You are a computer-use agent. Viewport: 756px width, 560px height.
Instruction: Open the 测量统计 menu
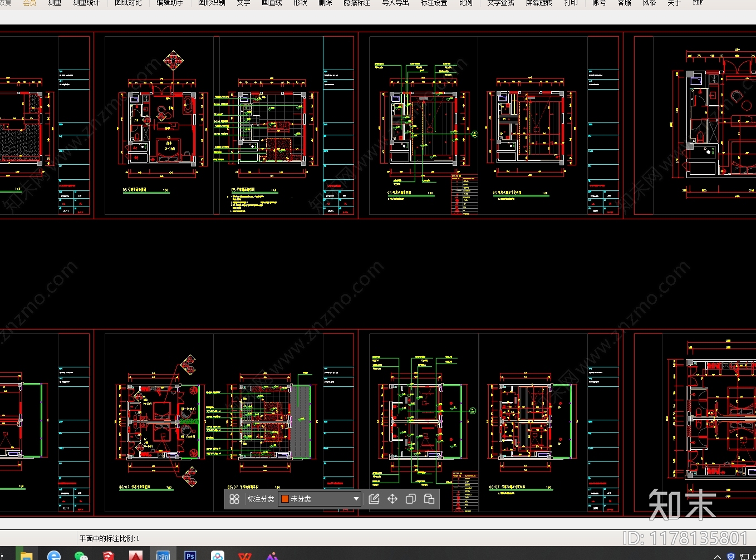pos(86,3)
